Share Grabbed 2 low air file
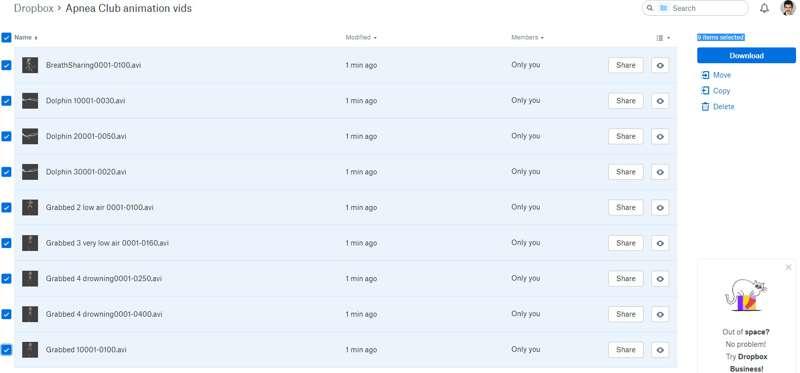 [626, 208]
